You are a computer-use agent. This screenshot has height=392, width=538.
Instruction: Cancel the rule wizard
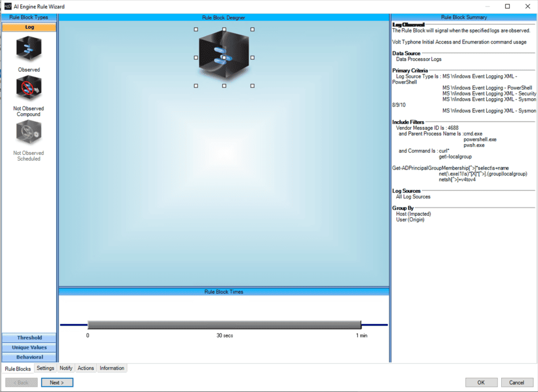pos(517,382)
